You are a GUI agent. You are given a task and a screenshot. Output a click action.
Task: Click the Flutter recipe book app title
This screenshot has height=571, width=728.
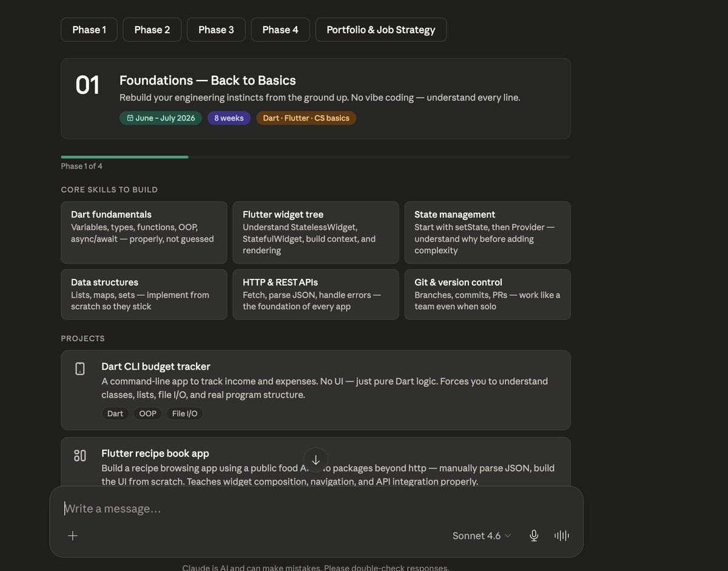click(x=155, y=453)
